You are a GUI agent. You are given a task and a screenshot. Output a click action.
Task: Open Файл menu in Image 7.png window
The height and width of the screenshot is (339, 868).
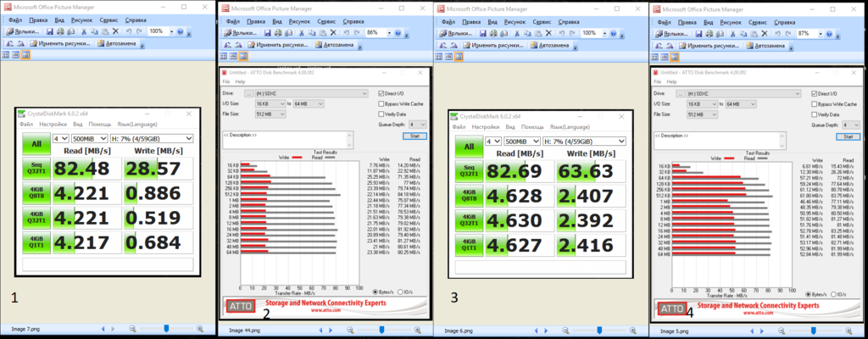[15, 20]
